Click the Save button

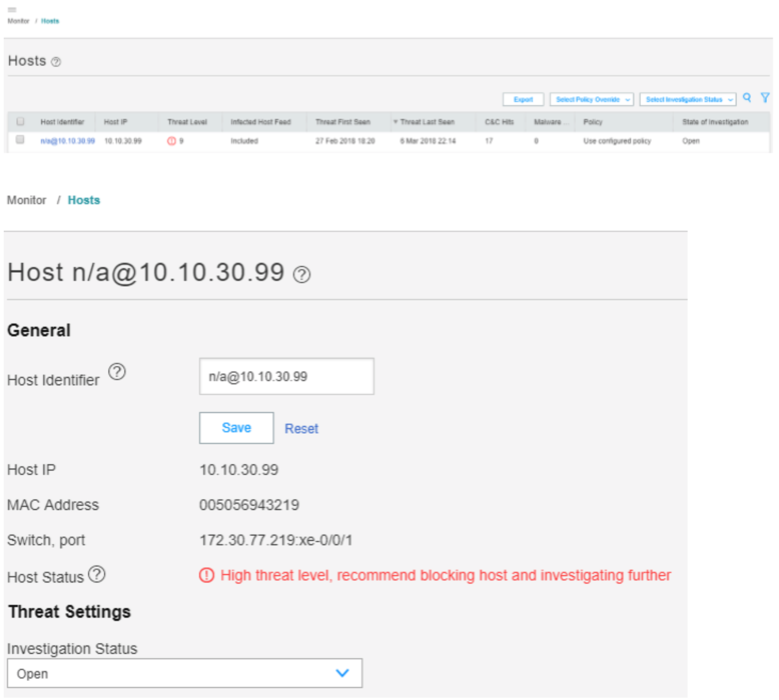click(237, 428)
